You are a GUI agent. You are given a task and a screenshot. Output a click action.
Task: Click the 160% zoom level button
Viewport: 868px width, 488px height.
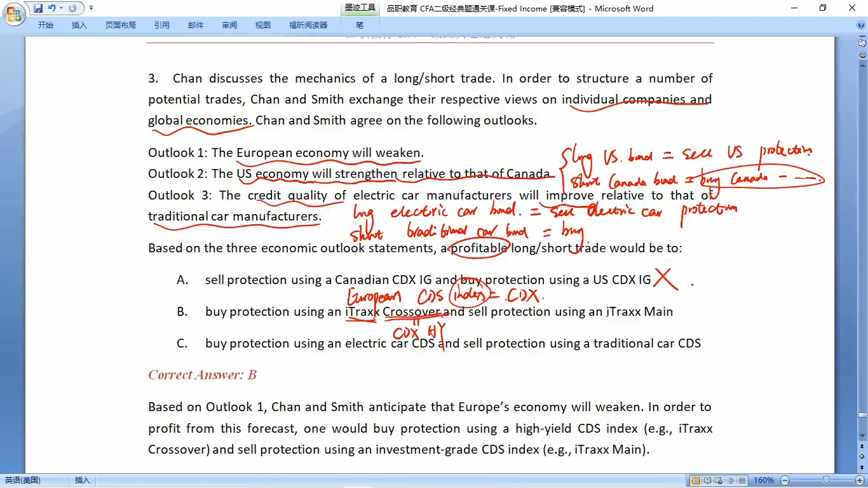pyautogui.click(x=764, y=480)
